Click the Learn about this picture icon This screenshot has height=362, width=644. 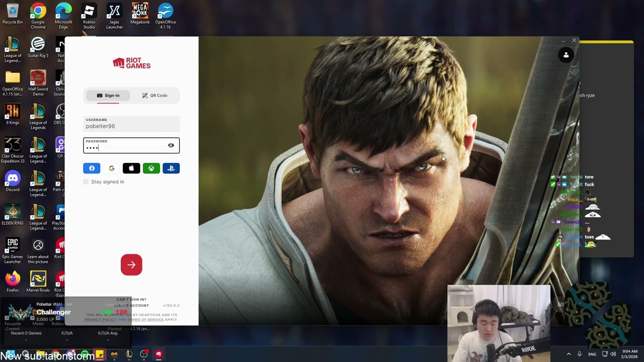pyautogui.click(x=38, y=251)
